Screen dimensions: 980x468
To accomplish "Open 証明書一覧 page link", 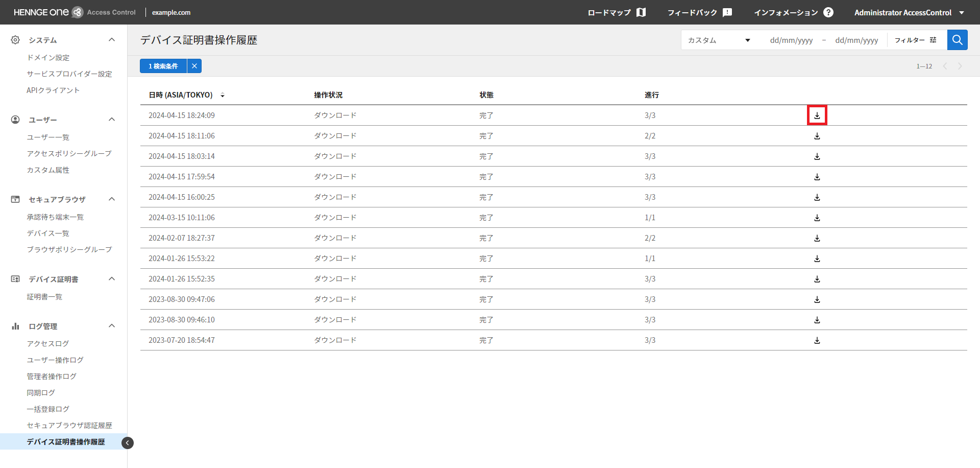I will click(x=44, y=297).
